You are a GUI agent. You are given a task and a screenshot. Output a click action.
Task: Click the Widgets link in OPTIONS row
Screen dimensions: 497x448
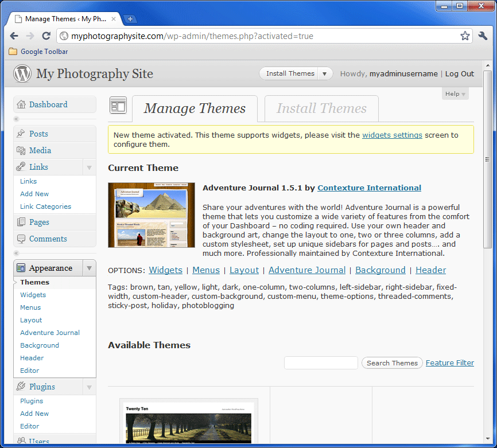165,270
